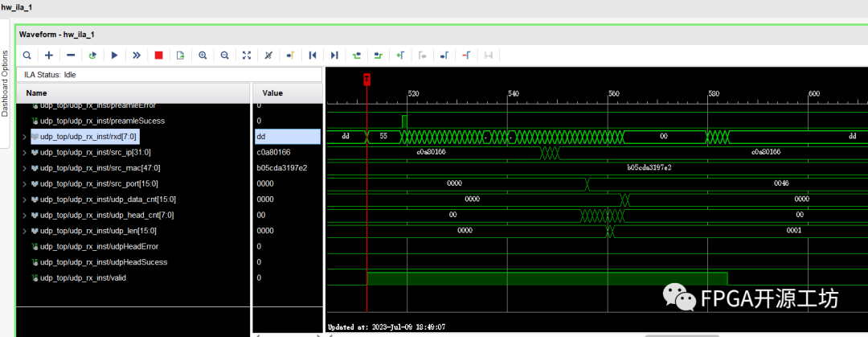Viewport: 868px width, 337px height.
Task: Run trigger with the blue play icon
Action: (x=115, y=55)
